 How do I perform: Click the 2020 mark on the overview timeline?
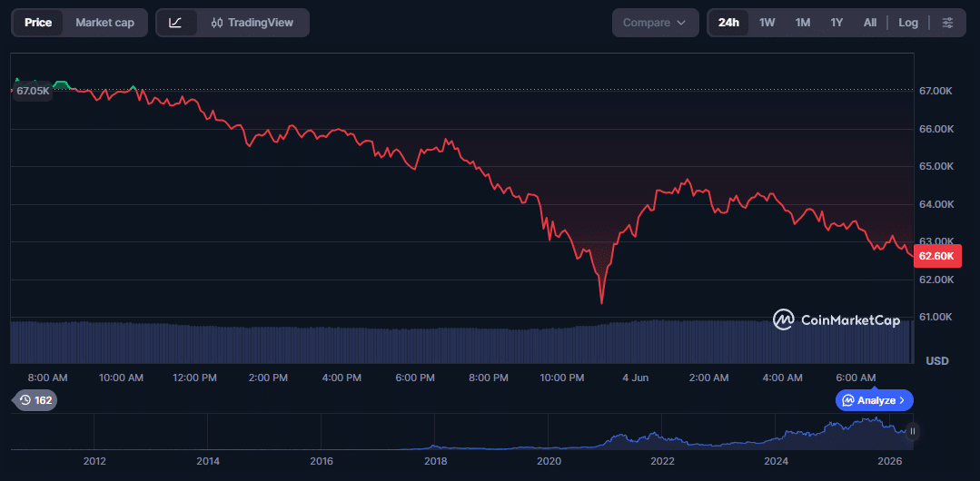(x=549, y=462)
